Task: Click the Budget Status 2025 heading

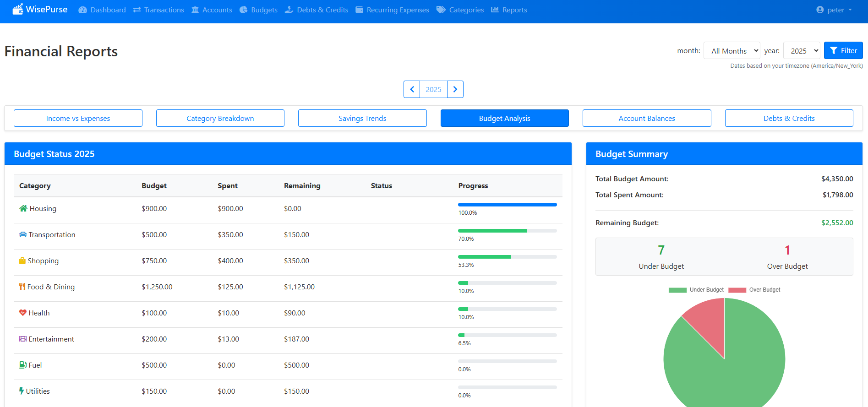Action: click(54, 154)
